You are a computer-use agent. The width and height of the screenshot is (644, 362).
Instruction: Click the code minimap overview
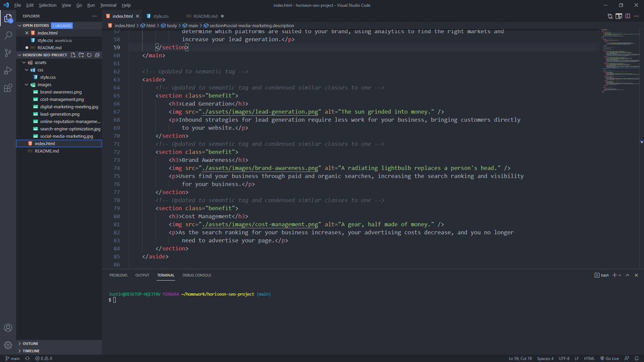(620, 60)
